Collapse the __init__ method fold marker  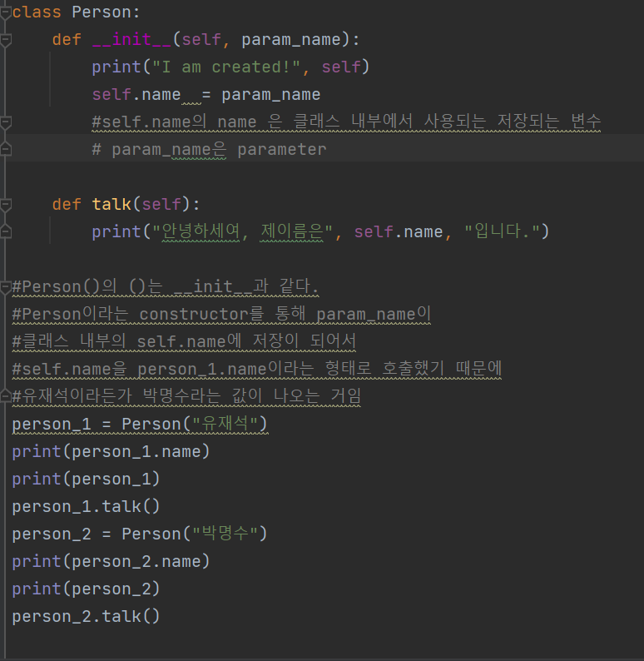click(x=6, y=41)
